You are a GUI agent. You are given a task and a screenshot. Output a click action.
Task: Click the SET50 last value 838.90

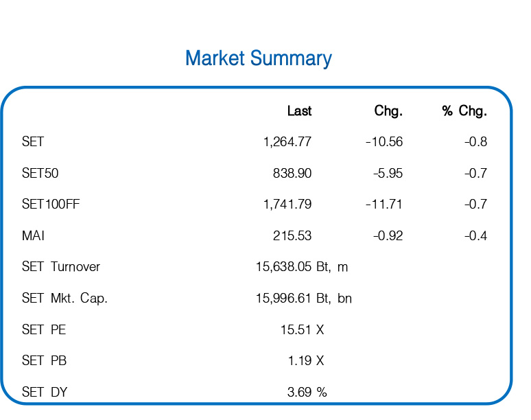pyautogui.click(x=292, y=174)
